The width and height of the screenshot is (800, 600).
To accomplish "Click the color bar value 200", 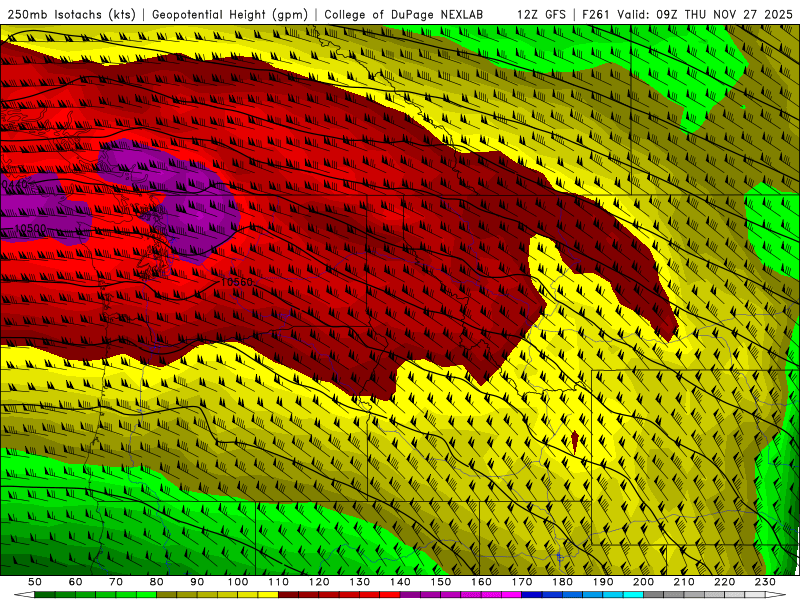I will click(643, 582).
